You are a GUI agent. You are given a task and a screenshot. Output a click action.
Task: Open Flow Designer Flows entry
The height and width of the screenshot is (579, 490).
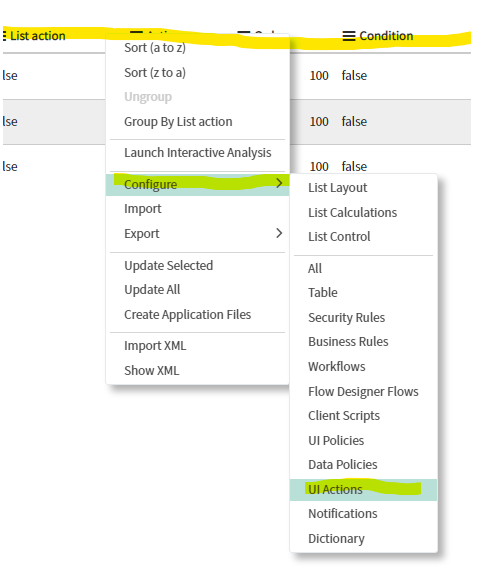tap(363, 391)
